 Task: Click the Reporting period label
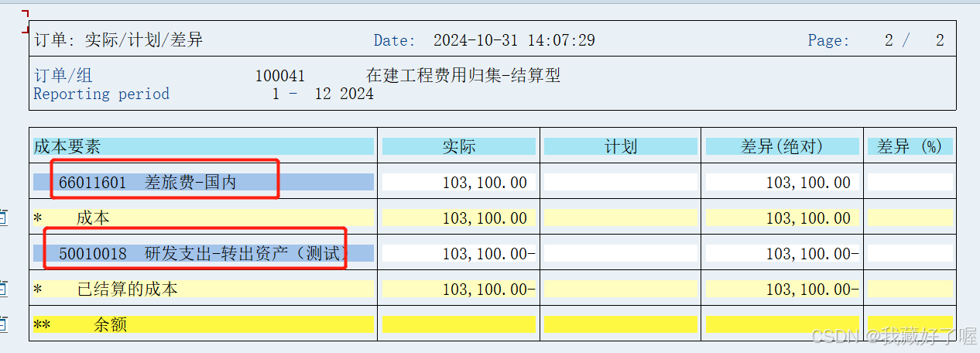(x=101, y=94)
